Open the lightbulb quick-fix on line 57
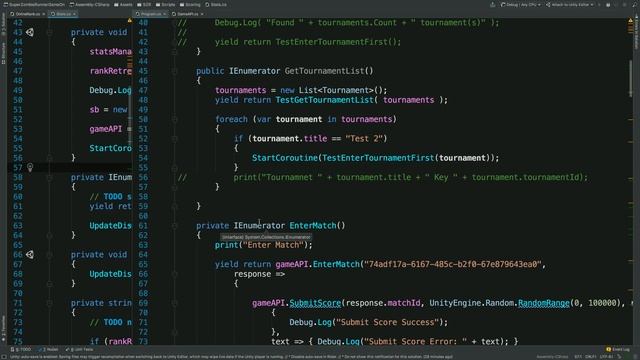The width and height of the screenshot is (640, 360). pos(30,167)
